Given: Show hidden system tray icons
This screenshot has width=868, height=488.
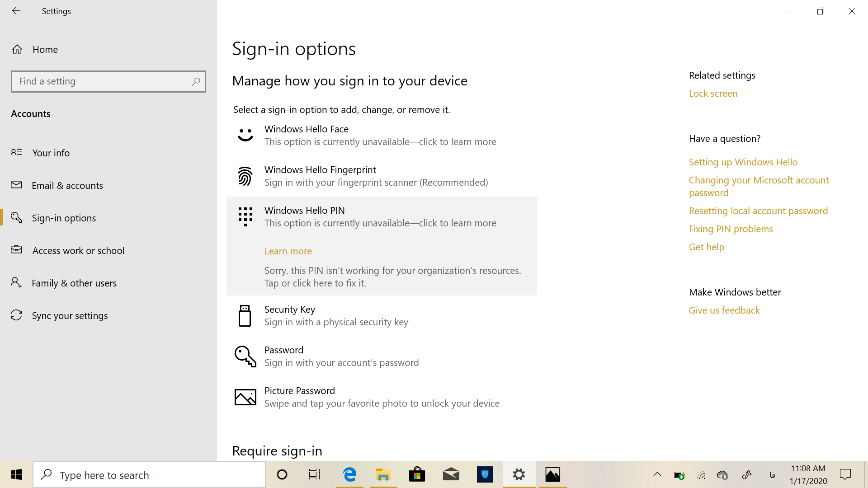Looking at the screenshot, I should point(657,474).
